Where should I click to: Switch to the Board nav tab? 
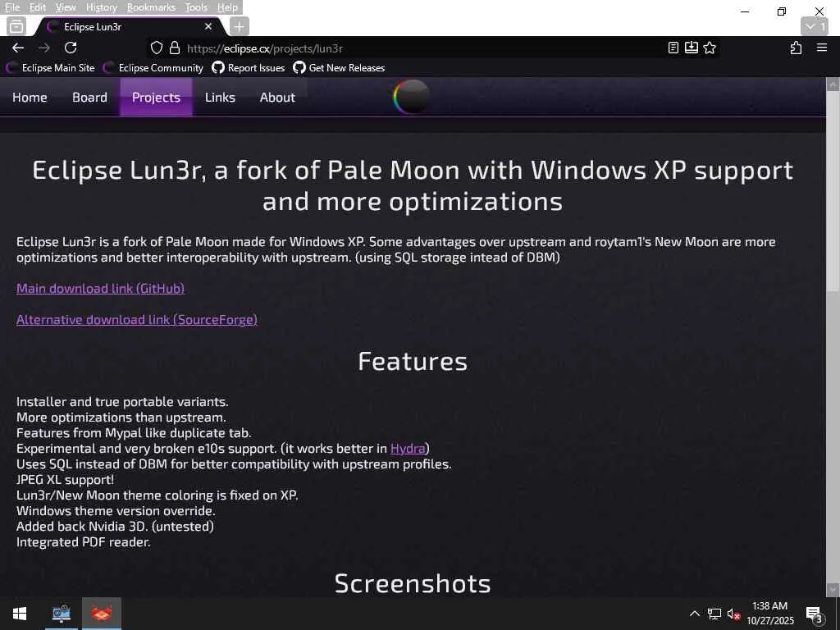point(89,97)
